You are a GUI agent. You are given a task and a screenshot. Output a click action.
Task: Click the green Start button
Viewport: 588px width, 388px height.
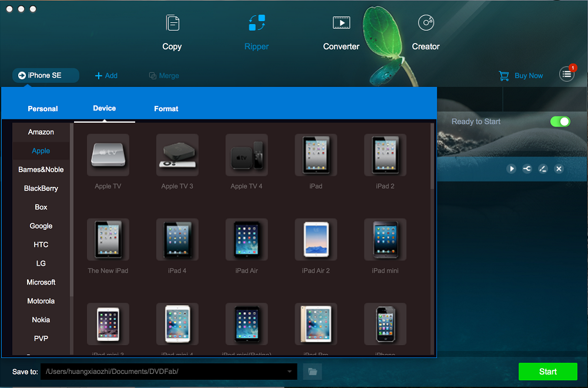tap(547, 372)
